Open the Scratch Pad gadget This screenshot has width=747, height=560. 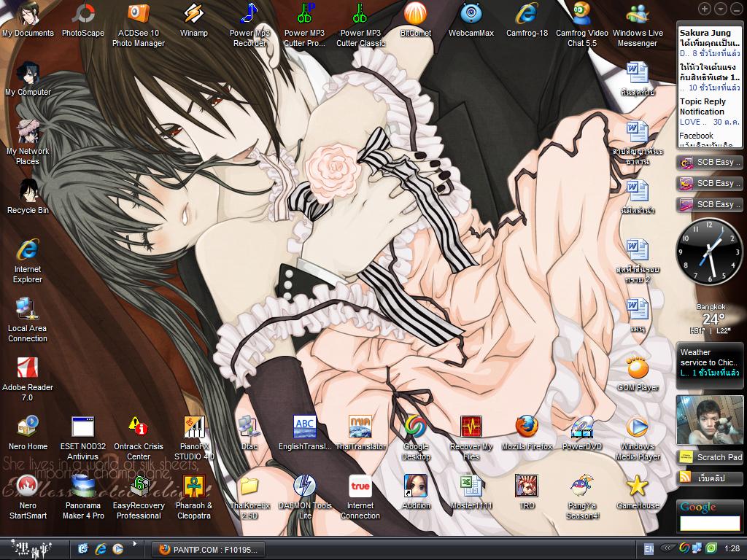[x=711, y=457]
